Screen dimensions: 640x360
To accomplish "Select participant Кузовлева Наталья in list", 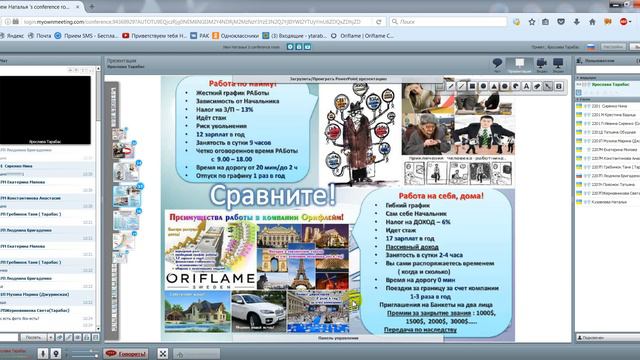I will pyautogui.click(x=608, y=202).
